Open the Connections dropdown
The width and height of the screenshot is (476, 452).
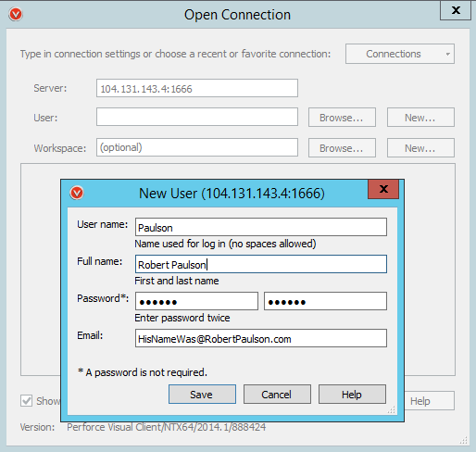click(400, 54)
